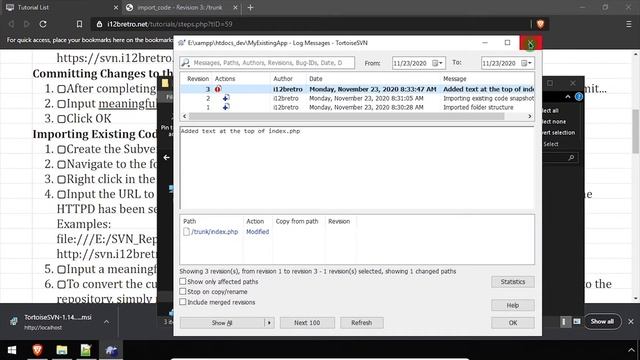Expand the download item options chevron
This screenshot has height=360, width=640.
(x=107, y=322)
